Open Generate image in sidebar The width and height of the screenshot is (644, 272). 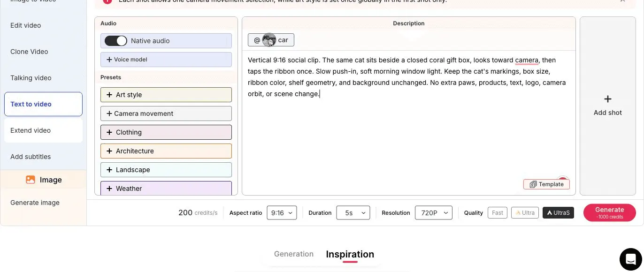(43, 203)
